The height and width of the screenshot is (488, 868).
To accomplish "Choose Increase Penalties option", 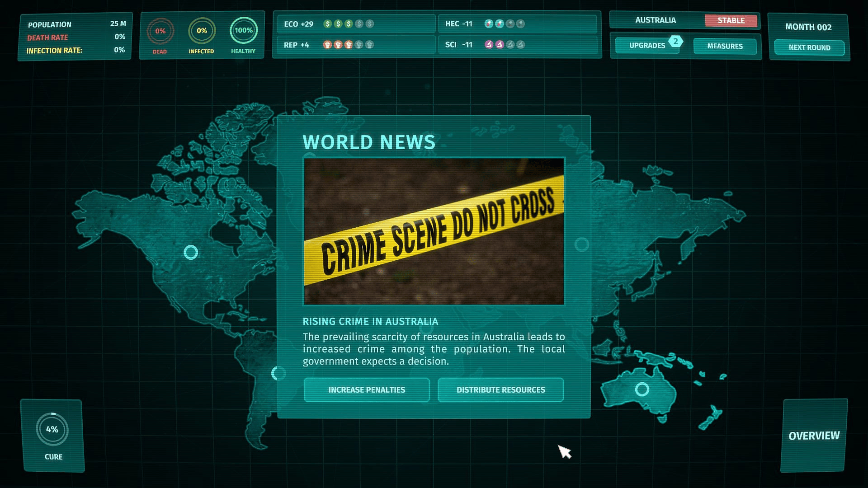I will point(367,390).
